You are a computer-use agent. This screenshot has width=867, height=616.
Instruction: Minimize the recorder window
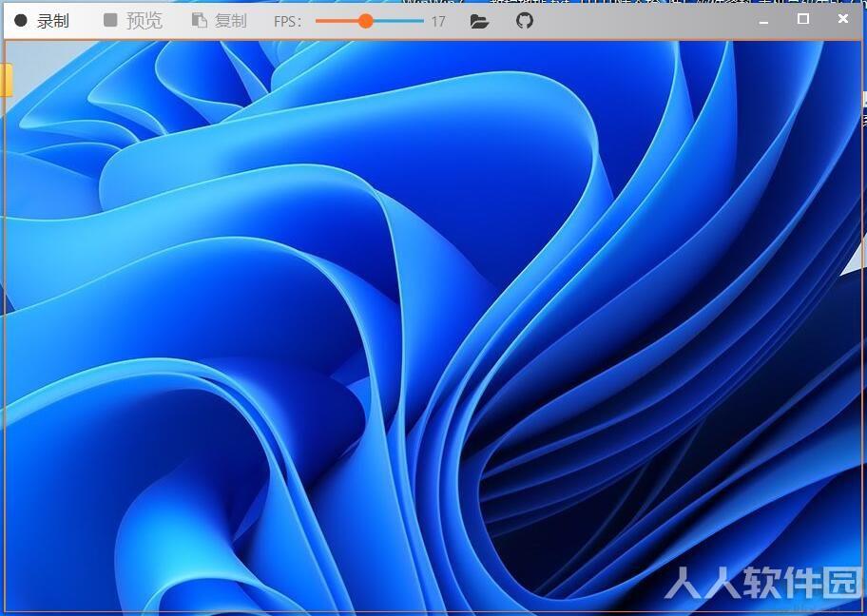coord(763,21)
